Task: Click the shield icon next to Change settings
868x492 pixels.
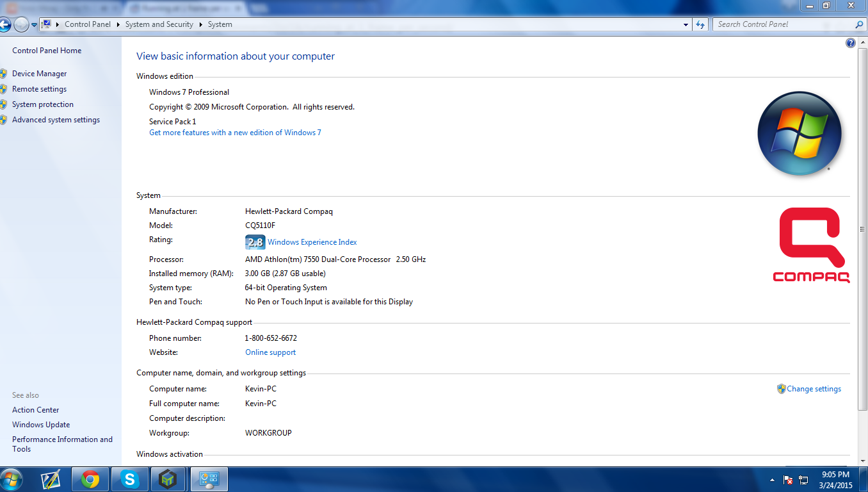Action: tap(781, 389)
